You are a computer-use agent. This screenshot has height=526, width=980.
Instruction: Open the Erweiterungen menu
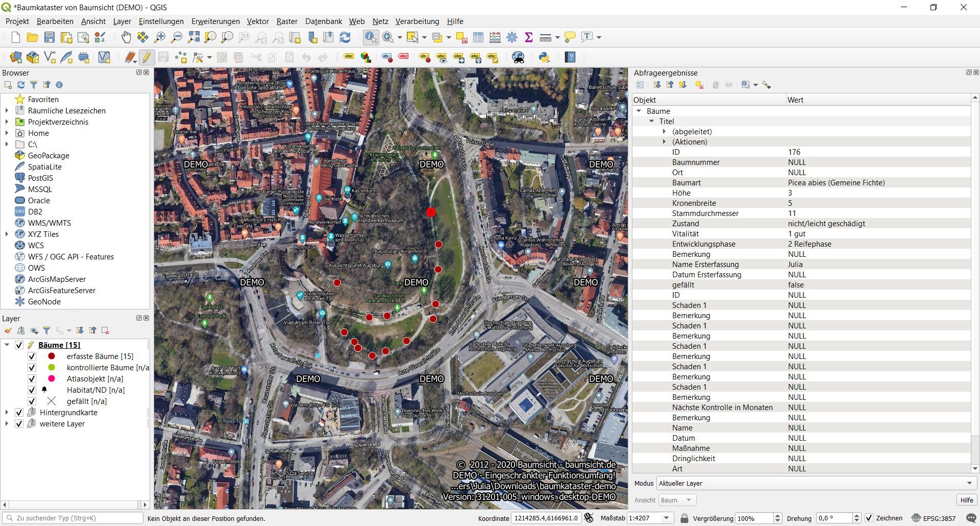point(215,21)
